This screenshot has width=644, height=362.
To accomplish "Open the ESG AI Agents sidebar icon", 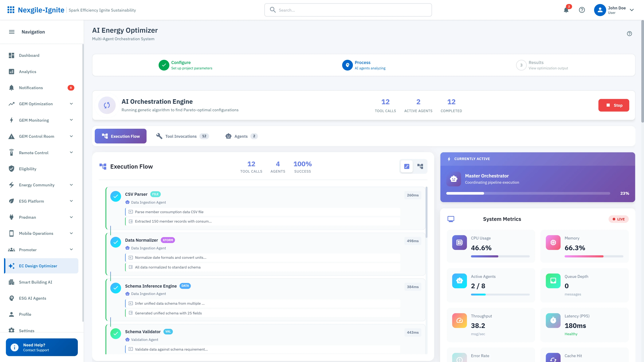I will [x=12, y=298].
